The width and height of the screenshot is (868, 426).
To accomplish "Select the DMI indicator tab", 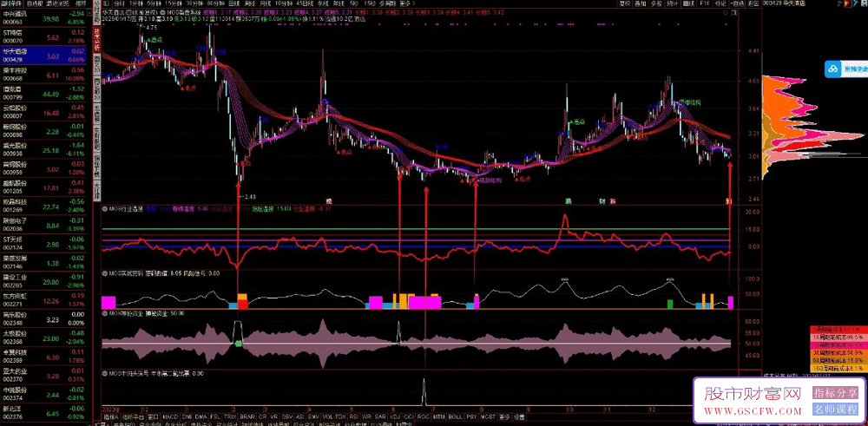I will pos(187,416).
